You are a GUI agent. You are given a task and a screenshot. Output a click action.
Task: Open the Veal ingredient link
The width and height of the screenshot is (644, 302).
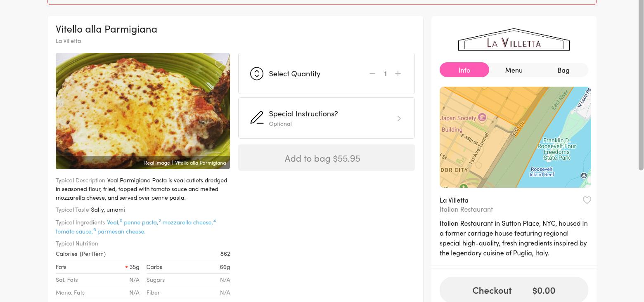pyautogui.click(x=112, y=222)
